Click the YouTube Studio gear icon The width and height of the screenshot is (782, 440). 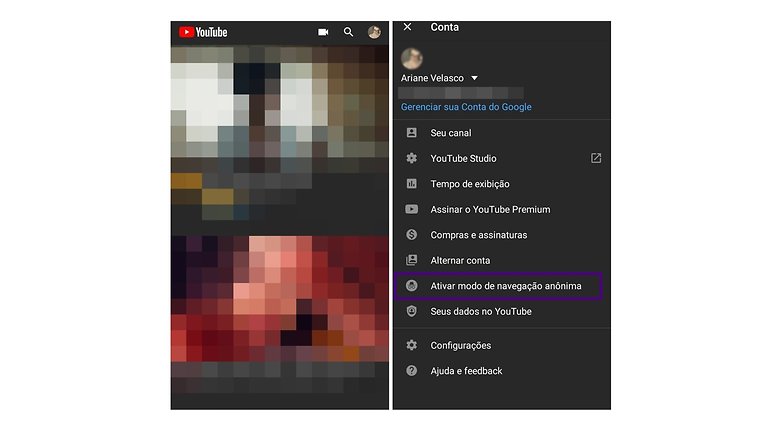pos(411,158)
